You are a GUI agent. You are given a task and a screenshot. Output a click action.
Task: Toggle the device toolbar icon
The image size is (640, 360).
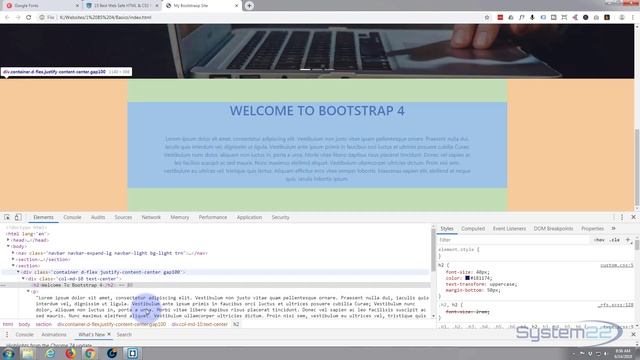18,217
